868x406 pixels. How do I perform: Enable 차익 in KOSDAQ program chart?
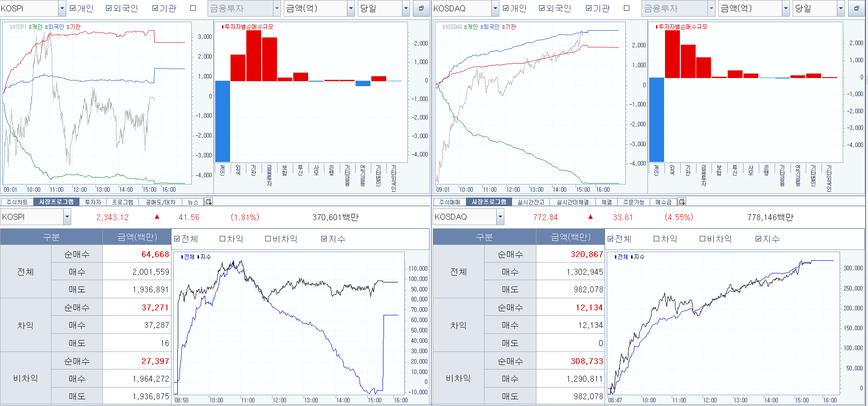(656, 239)
